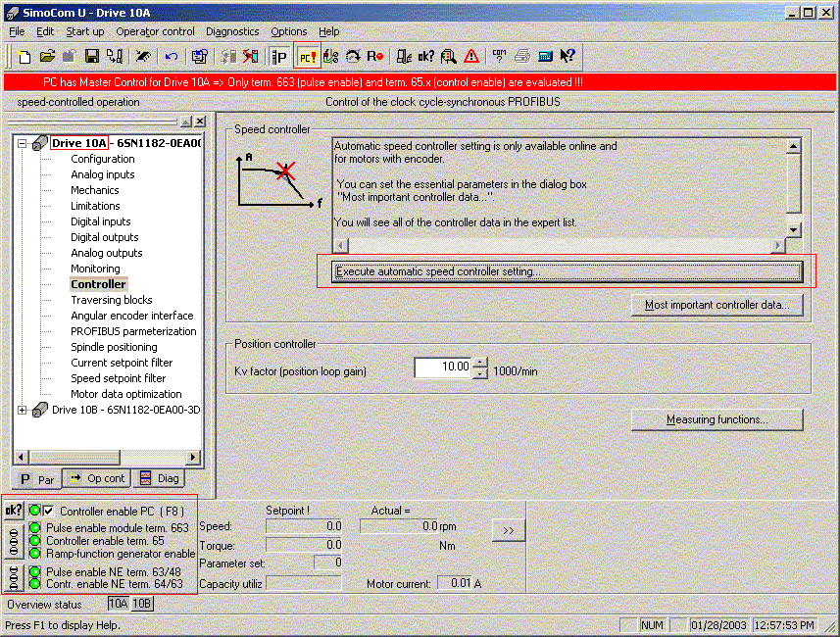Toggle the P parameter view toolbar icon
The image size is (840, 637).
pos(279,56)
